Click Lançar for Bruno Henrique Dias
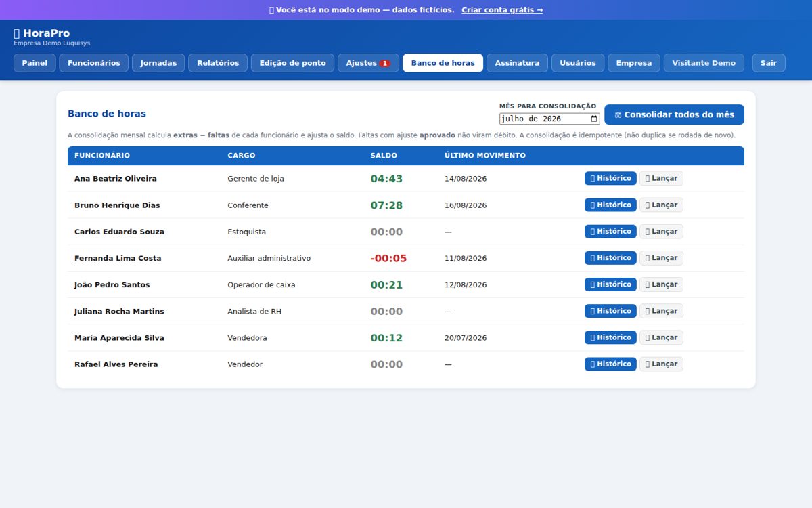Image resolution: width=812 pixels, height=508 pixels. point(661,205)
